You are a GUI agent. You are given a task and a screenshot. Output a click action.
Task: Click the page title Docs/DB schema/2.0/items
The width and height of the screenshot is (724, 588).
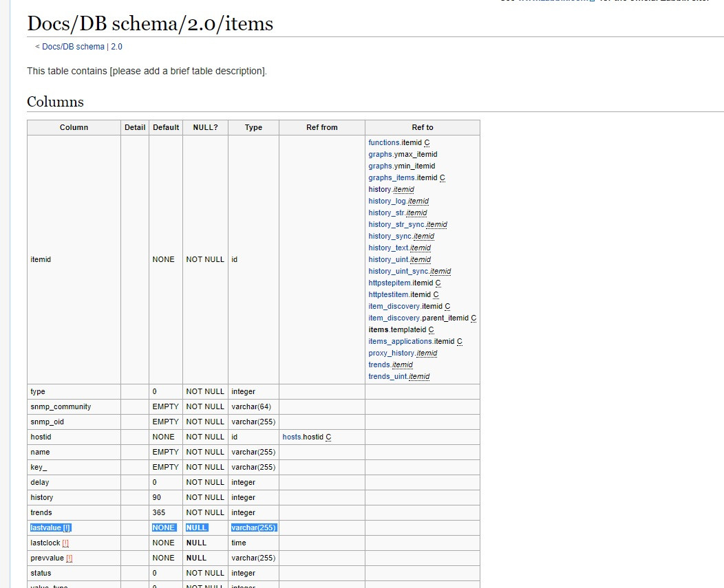pyautogui.click(x=150, y=23)
